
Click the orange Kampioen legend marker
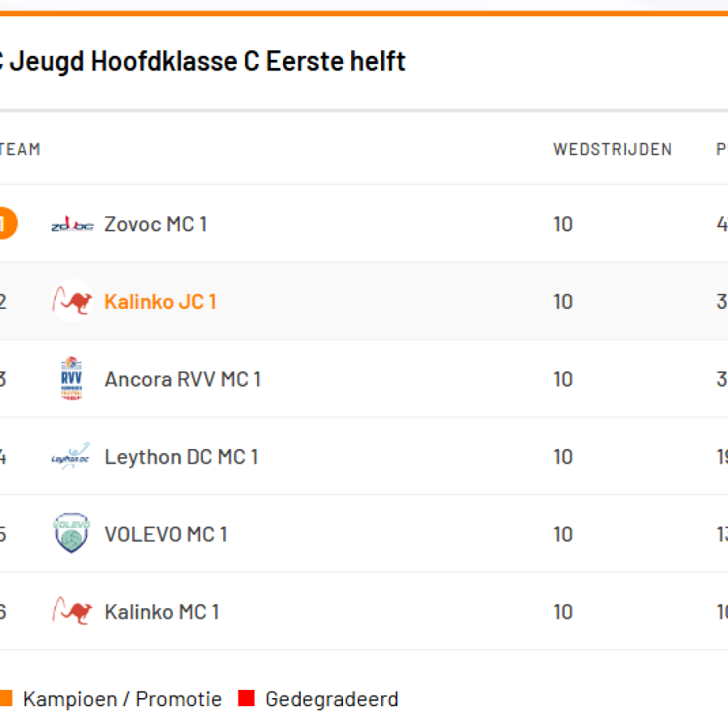8,698
